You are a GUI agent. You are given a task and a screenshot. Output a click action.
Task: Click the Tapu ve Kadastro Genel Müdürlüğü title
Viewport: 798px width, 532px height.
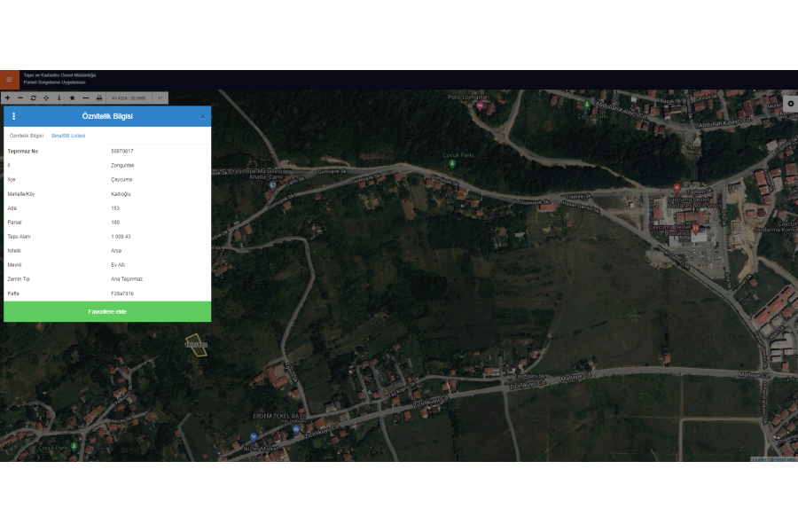[x=59, y=75]
